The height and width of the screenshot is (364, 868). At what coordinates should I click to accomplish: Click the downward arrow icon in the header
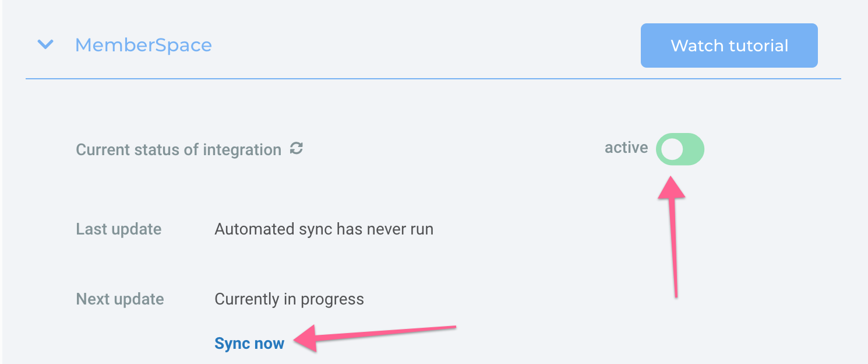45,45
